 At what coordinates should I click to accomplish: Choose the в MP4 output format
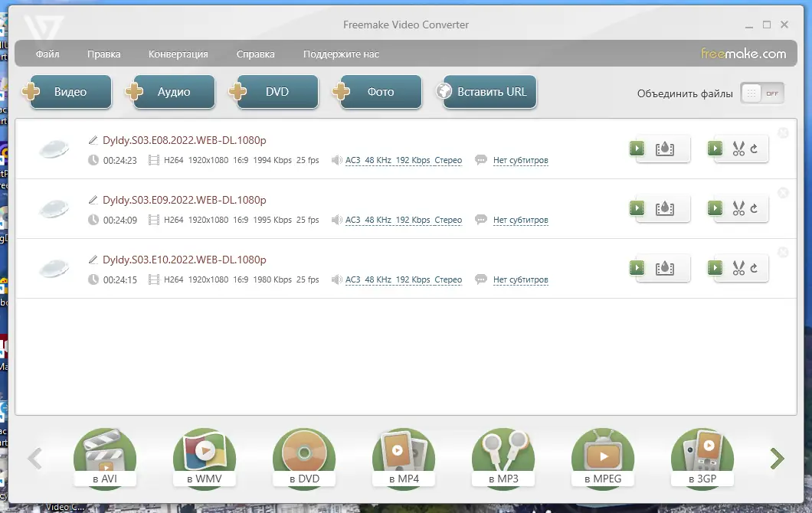pyautogui.click(x=404, y=458)
